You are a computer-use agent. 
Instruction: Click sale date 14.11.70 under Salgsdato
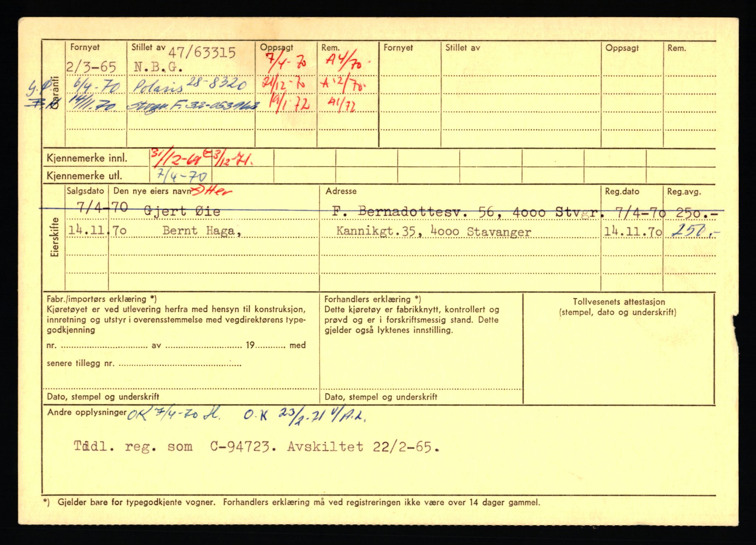[x=97, y=231]
